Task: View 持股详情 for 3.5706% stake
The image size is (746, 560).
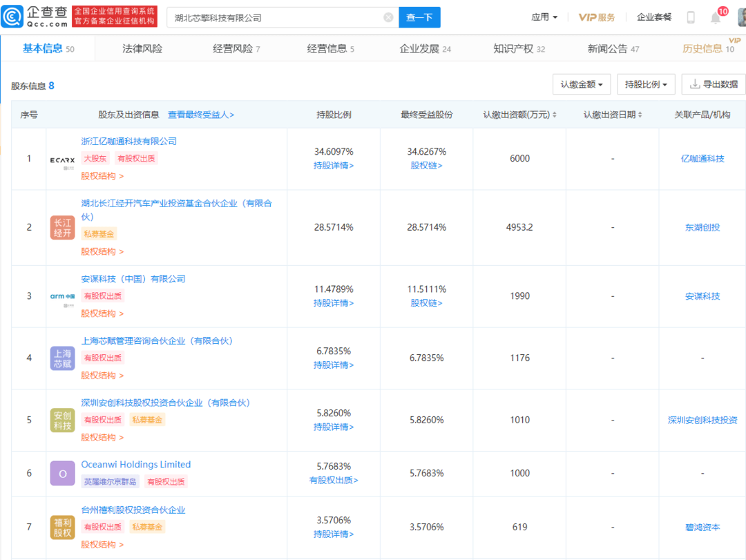Action: [x=334, y=534]
